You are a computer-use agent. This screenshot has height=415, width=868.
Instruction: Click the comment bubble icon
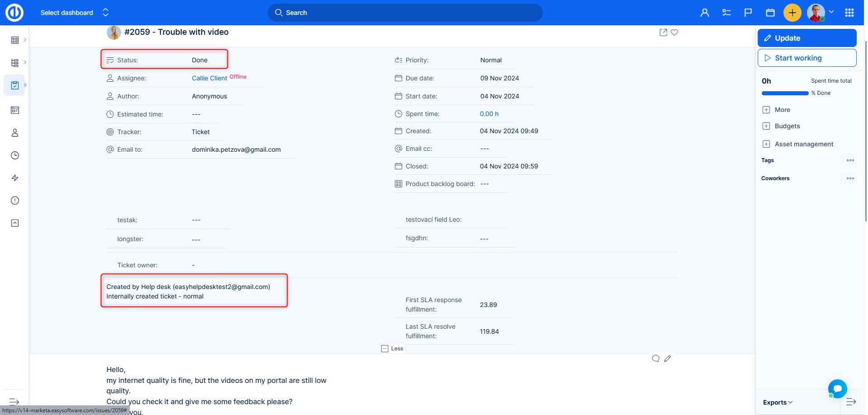[x=656, y=359]
